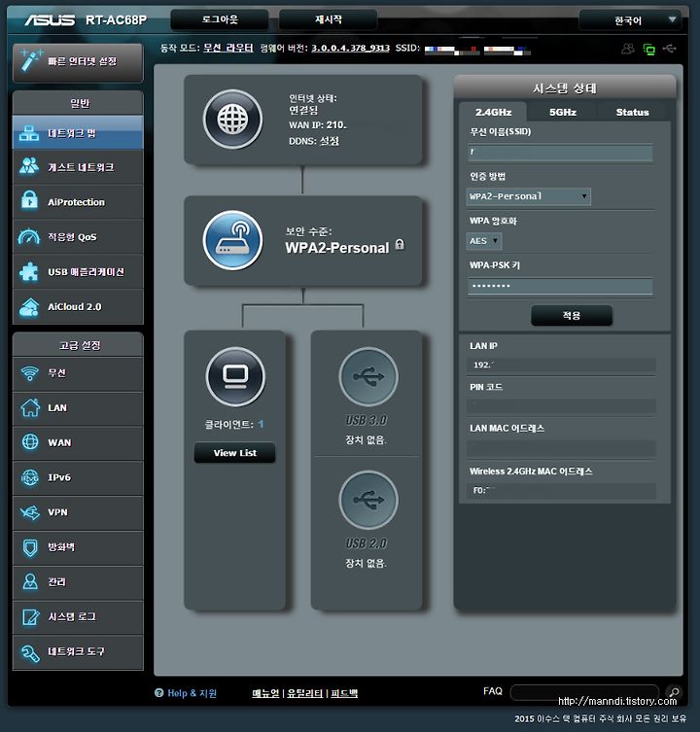700x732 pixels.
Task: Click the WPA2-Personal security level text
Action: [x=337, y=248]
